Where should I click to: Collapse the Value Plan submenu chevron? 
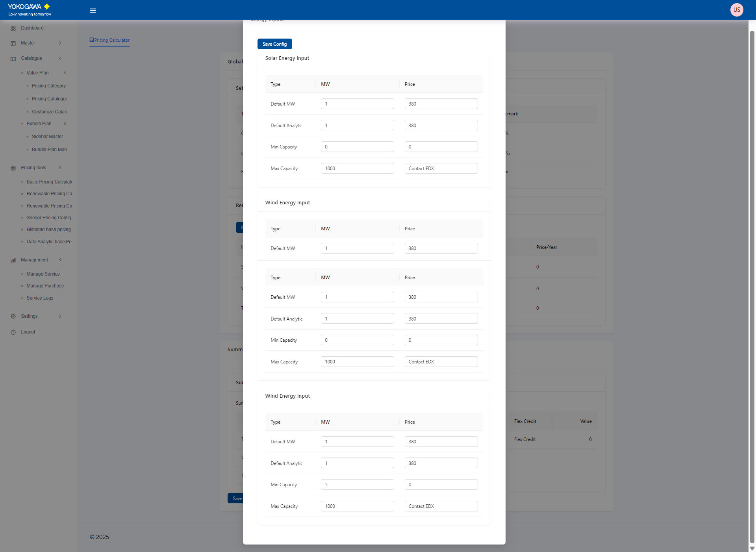point(65,73)
